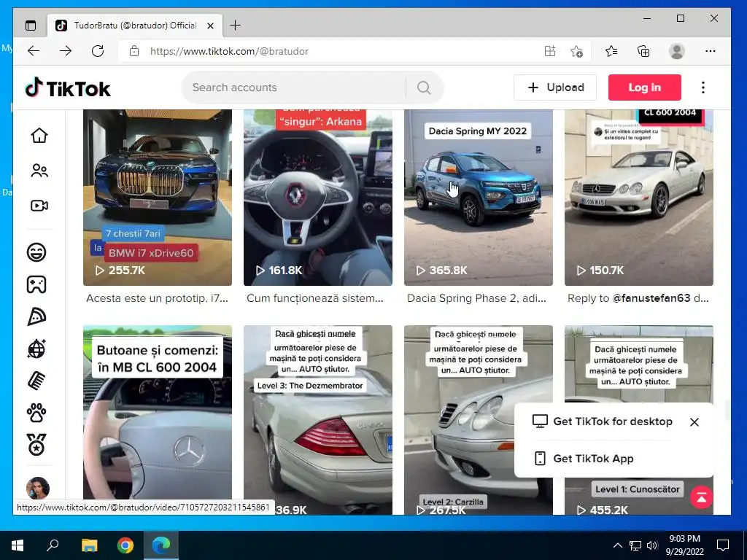
Task: View site information lock icon
Action: 134,51
